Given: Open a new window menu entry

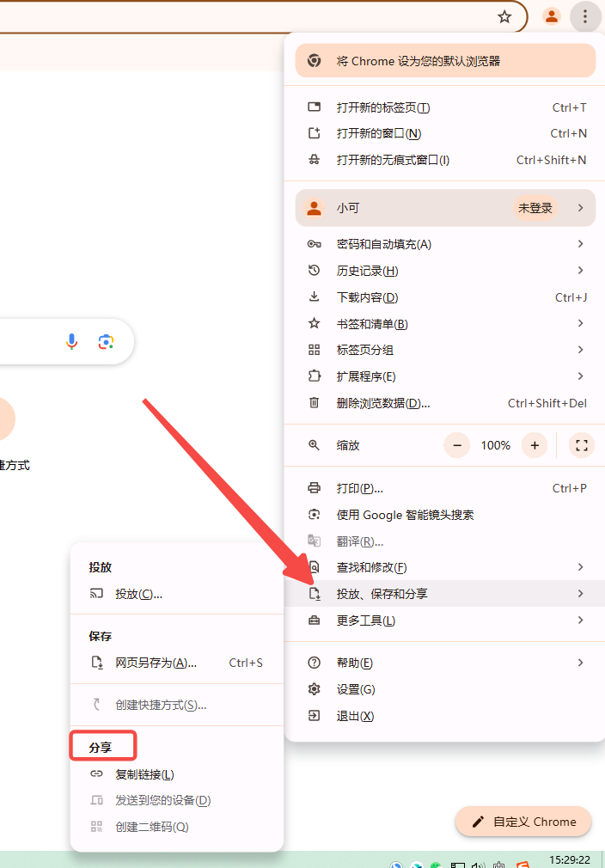Looking at the screenshot, I should (x=445, y=133).
